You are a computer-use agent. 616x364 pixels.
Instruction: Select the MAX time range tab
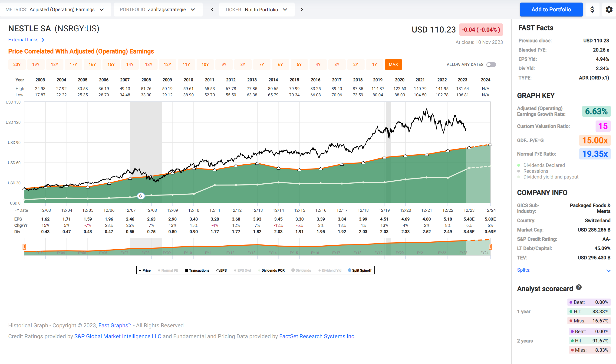(393, 65)
